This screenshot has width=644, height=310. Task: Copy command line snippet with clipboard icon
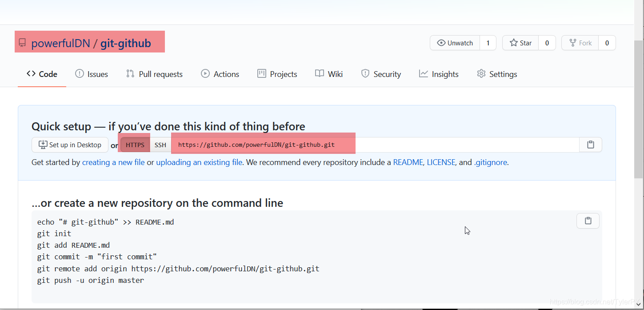coord(588,221)
